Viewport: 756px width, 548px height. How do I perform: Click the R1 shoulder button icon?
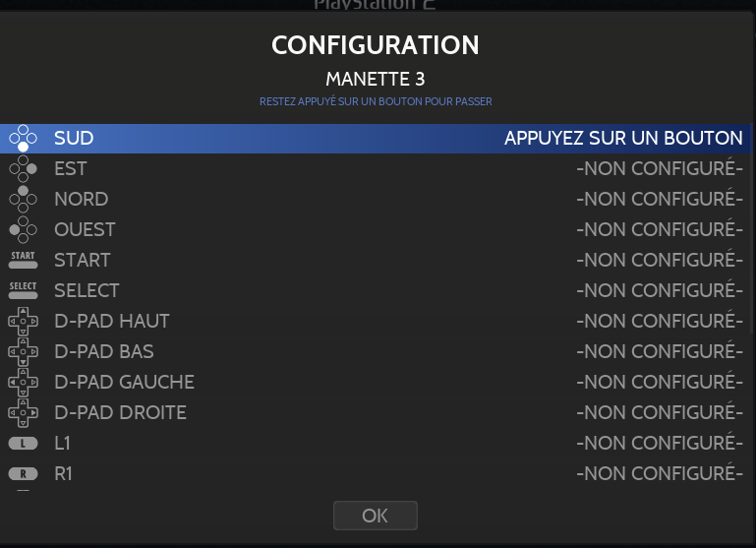[23, 474]
